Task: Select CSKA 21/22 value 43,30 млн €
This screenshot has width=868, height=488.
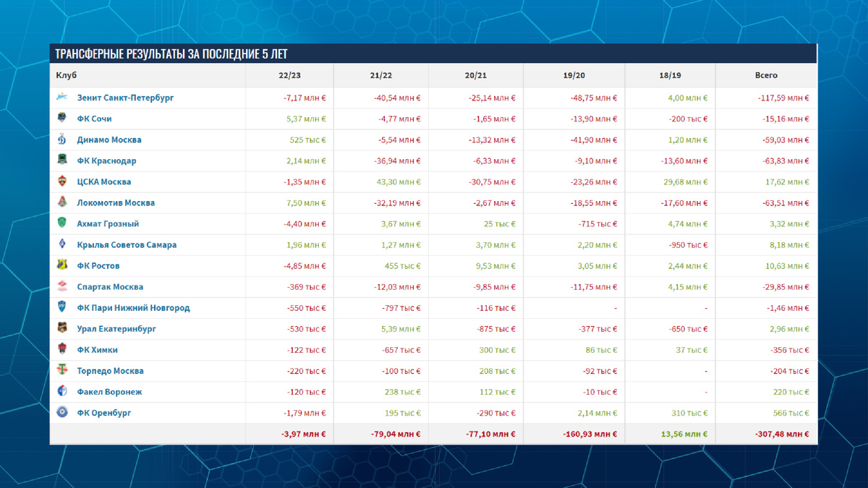Action: tap(397, 181)
